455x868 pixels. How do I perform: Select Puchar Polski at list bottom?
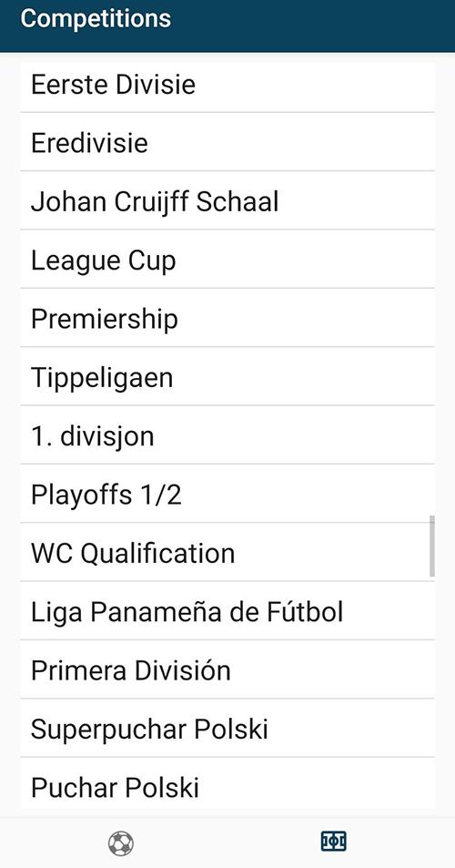(x=227, y=784)
